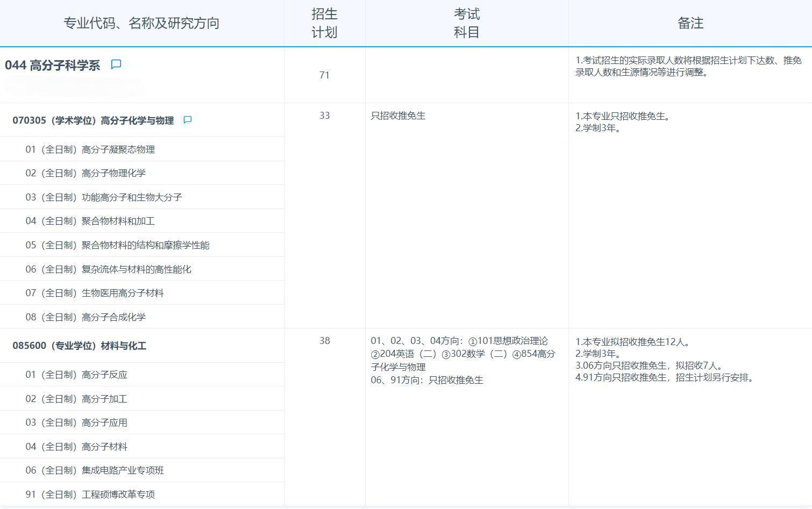812x509 pixels.
Task: Click the 备注 column header
Action: point(690,23)
